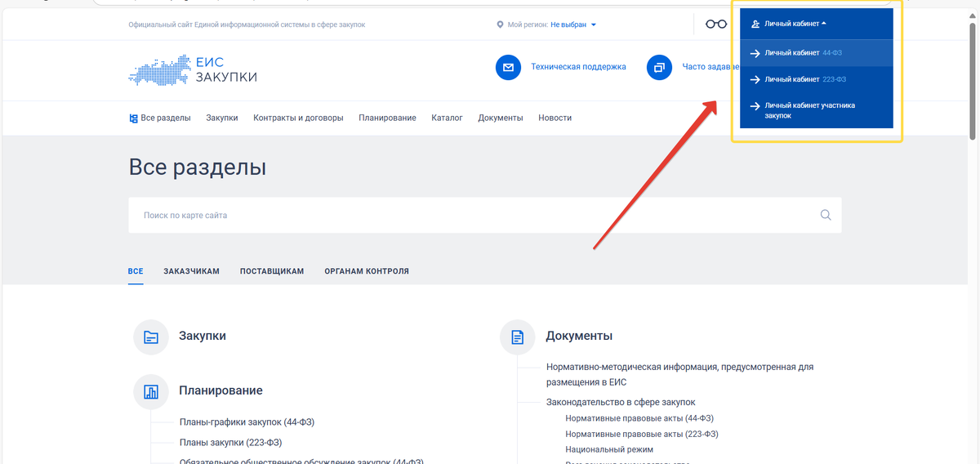Open Нормативные правовые акты (44-ФЗ) link

click(639, 418)
